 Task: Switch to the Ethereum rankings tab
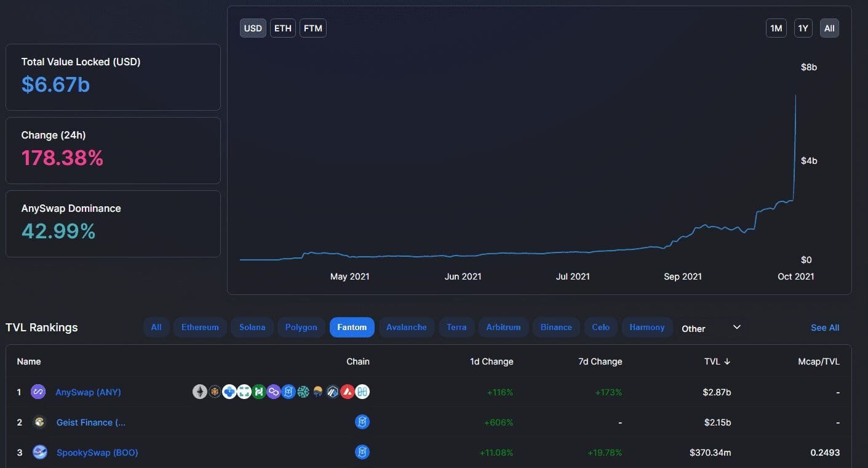tap(200, 327)
